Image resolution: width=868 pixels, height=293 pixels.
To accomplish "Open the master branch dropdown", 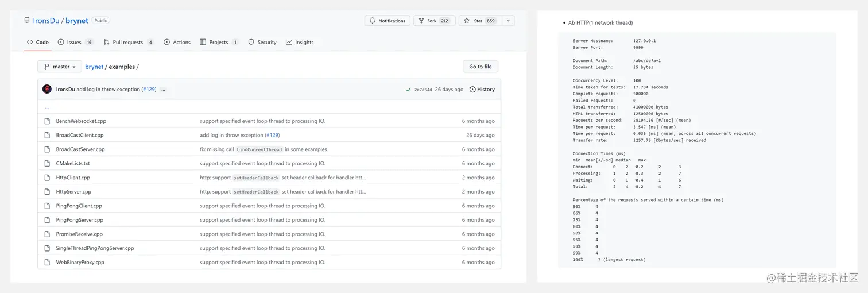I will (x=60, y=67).
